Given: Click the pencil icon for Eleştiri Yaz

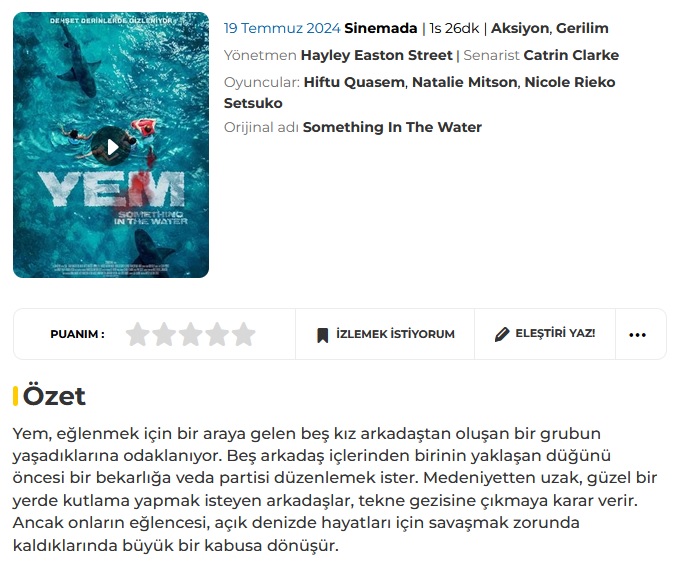Looking at the screenshot, I should pos(502,334).
